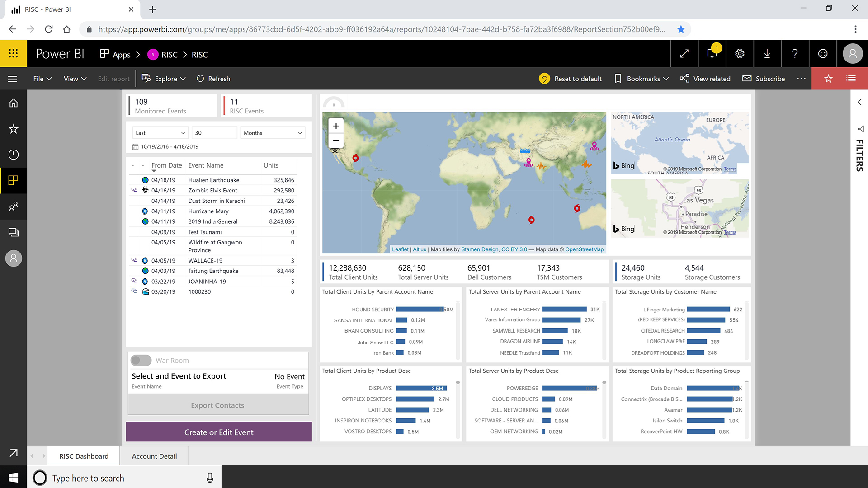
Task: Open the notifications icon in header
Action: pos(712,54)
